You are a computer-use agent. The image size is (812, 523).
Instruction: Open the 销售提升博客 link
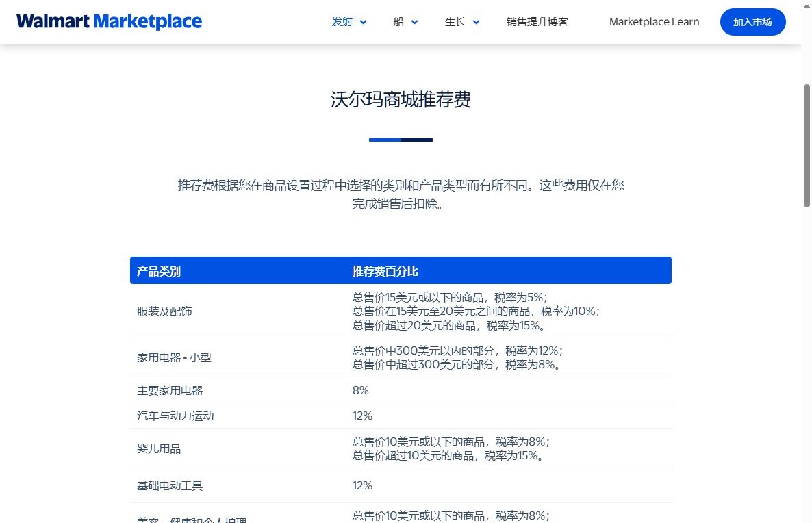click(537, 22)
